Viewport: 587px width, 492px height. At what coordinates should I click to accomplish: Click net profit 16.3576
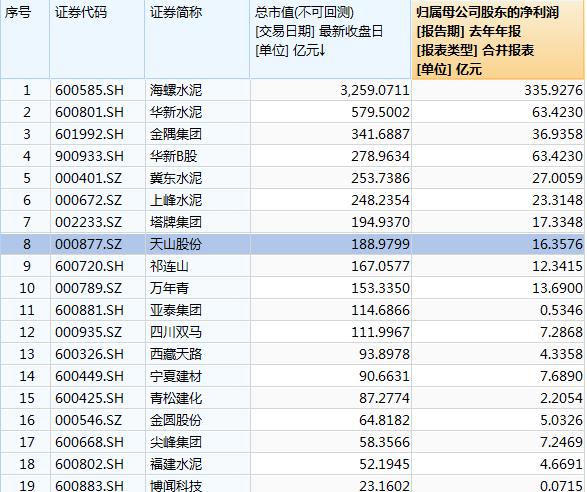coord(557,245)
